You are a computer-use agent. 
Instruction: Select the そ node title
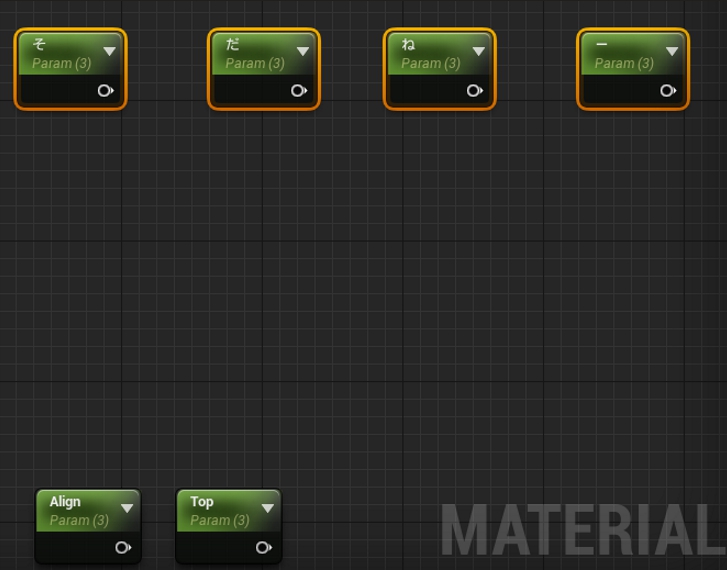[x=39, y=44]
